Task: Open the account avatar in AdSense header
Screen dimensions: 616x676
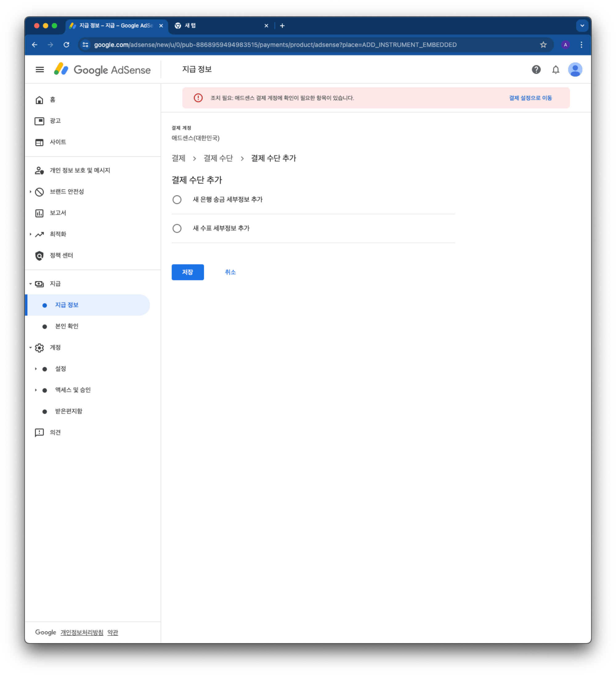Action: pyautogui.click(x=575, y=70)
